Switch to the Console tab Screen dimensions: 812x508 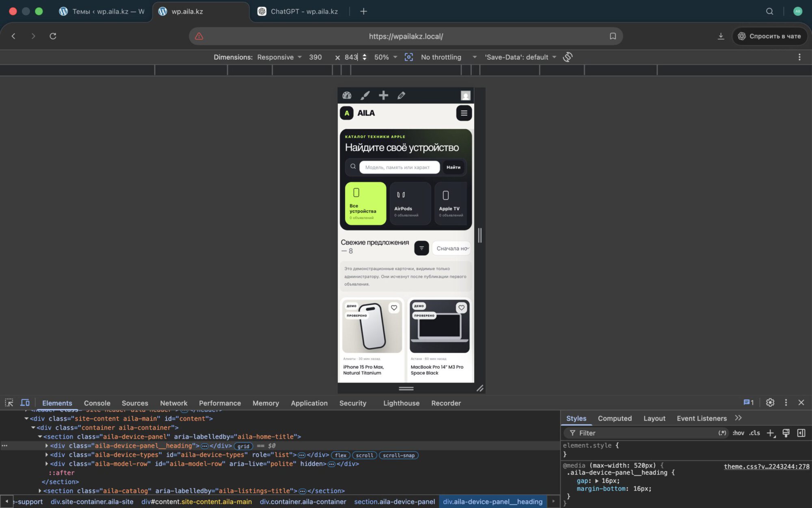(97, 403)
